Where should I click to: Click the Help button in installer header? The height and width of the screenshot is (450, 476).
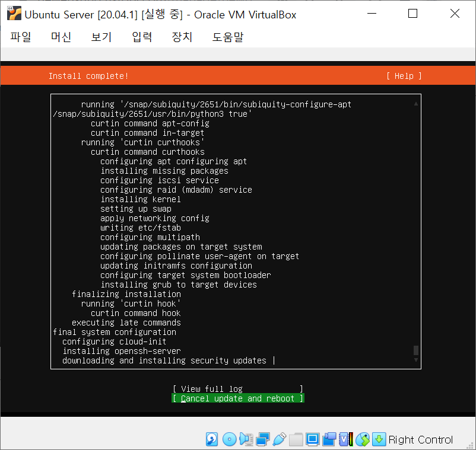[404, 76]
